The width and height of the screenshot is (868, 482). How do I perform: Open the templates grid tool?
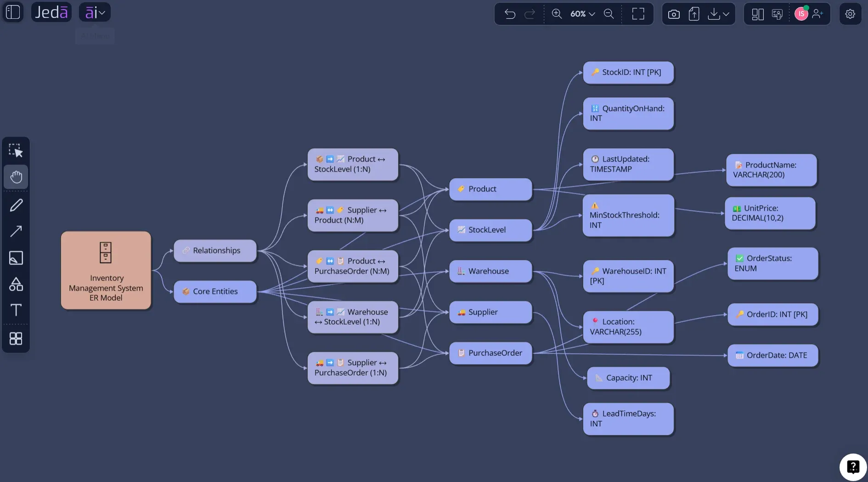click(16, 339)
